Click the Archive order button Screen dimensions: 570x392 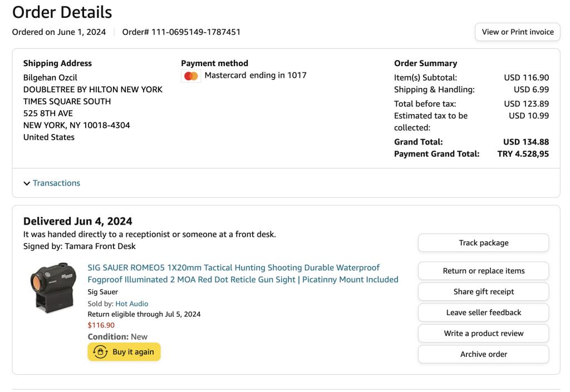pyautogui.click(x=483, y=354)
